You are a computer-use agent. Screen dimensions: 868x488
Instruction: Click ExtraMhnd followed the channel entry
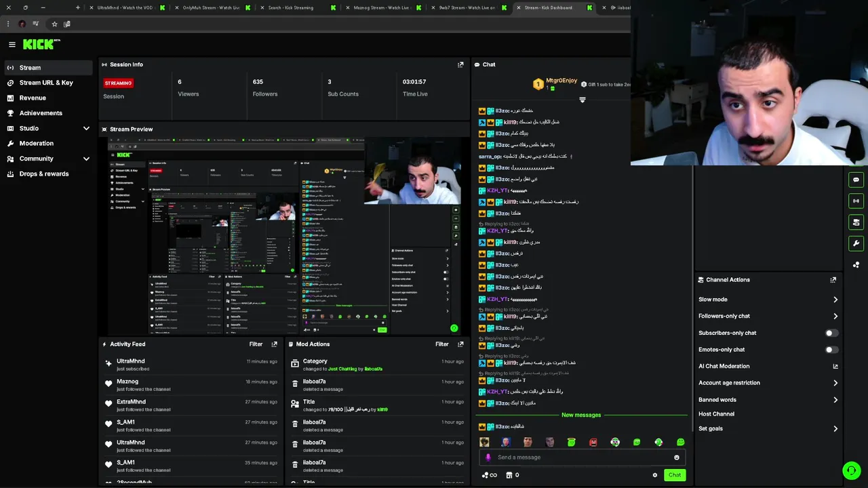190,405
